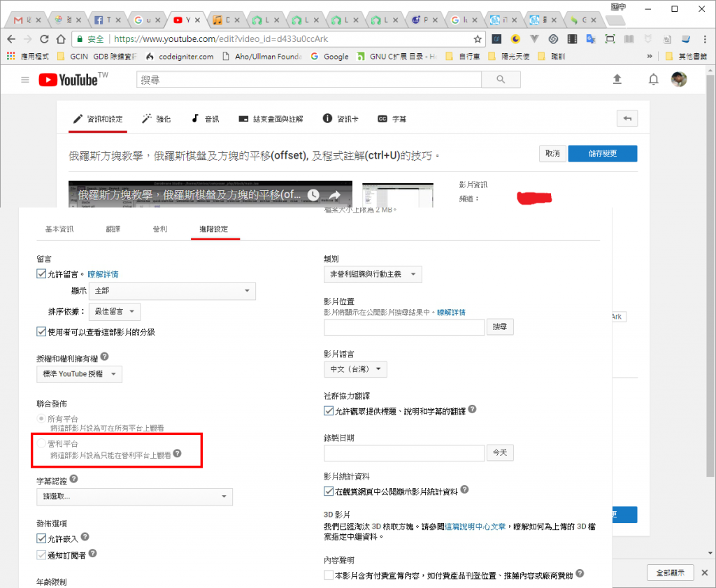This screenshot has width=716, height=588.
Task: Reload the page in the browser
Action: click(44, 39)
